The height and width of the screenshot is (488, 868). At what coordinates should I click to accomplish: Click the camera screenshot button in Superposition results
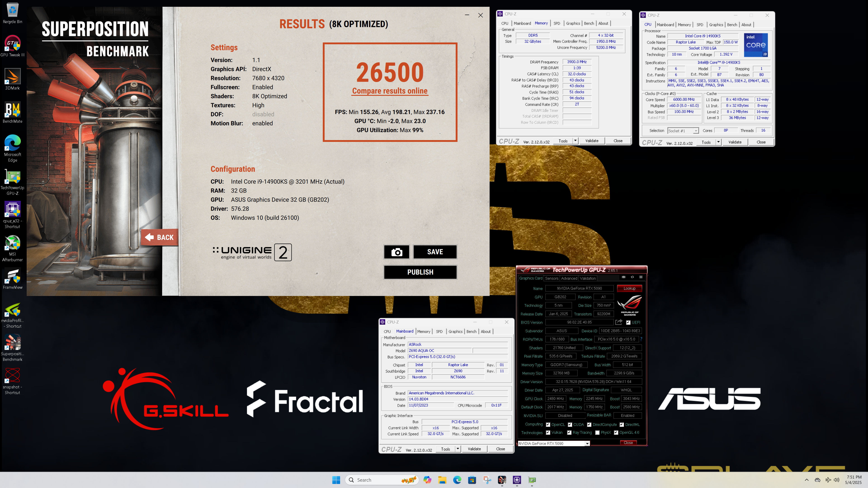[397, 252]
